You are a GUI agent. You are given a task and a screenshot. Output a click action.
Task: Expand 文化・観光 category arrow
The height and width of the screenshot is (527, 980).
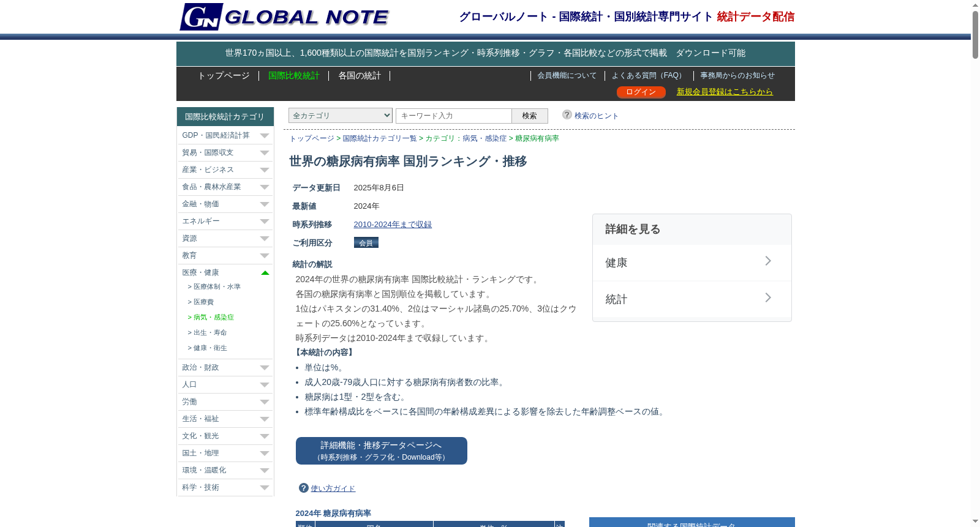(x=265, y=436)
